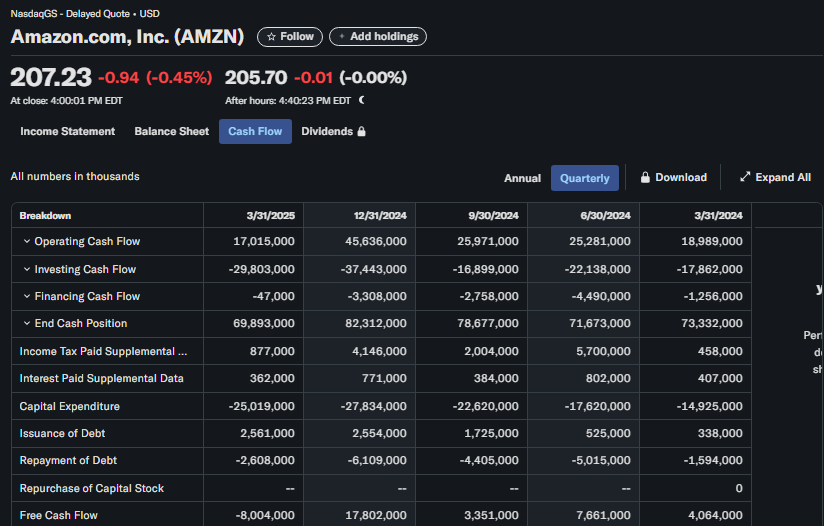Expand the End Cash Position row
Image resolution: width=824 pixels, height=526 pixels.
27,323
